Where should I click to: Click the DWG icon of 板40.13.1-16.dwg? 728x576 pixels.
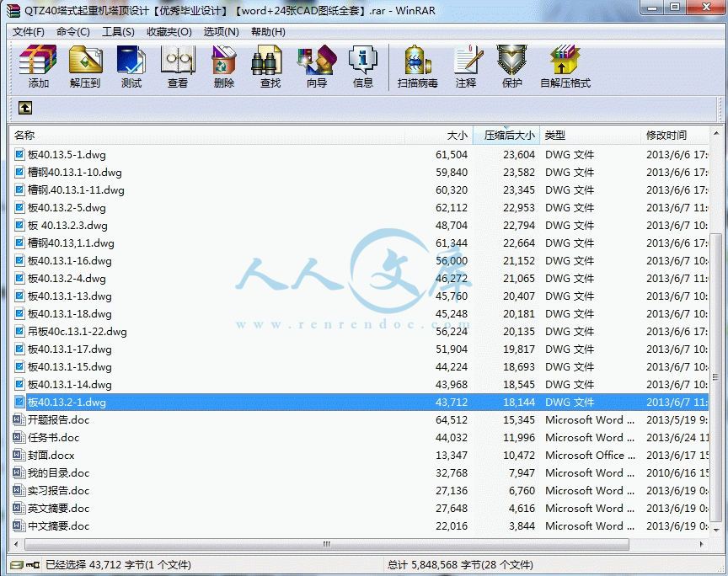19,260
